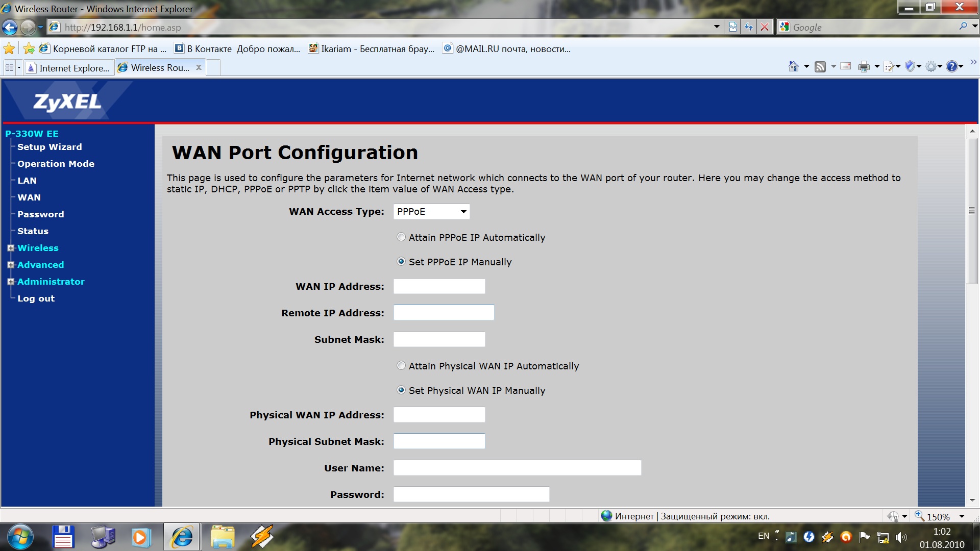
Task: Switch to Internet Explorer tab
Action: (68, 68)
